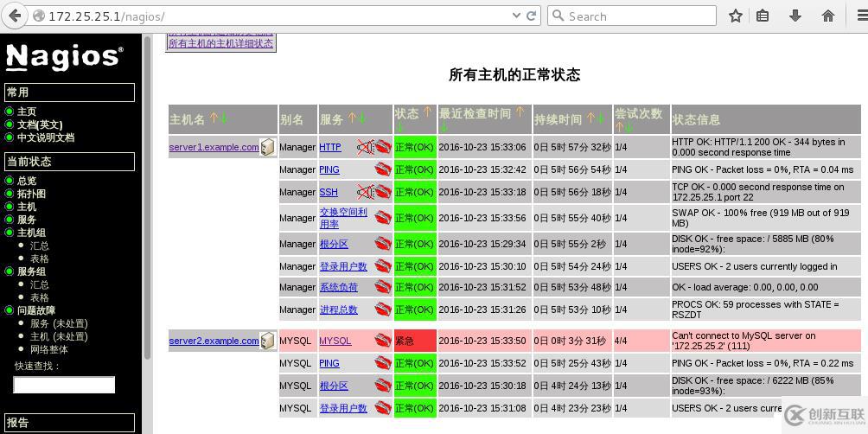Click notifications-disabled icon in SSH row
The height and width of the screenshot is (434, 868).
click(366, 192)
